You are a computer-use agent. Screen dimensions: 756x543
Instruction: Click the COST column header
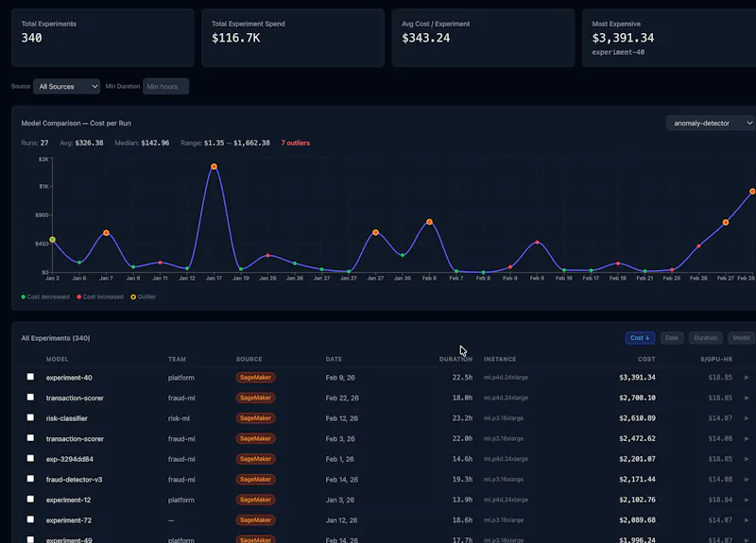coord(646,359)
